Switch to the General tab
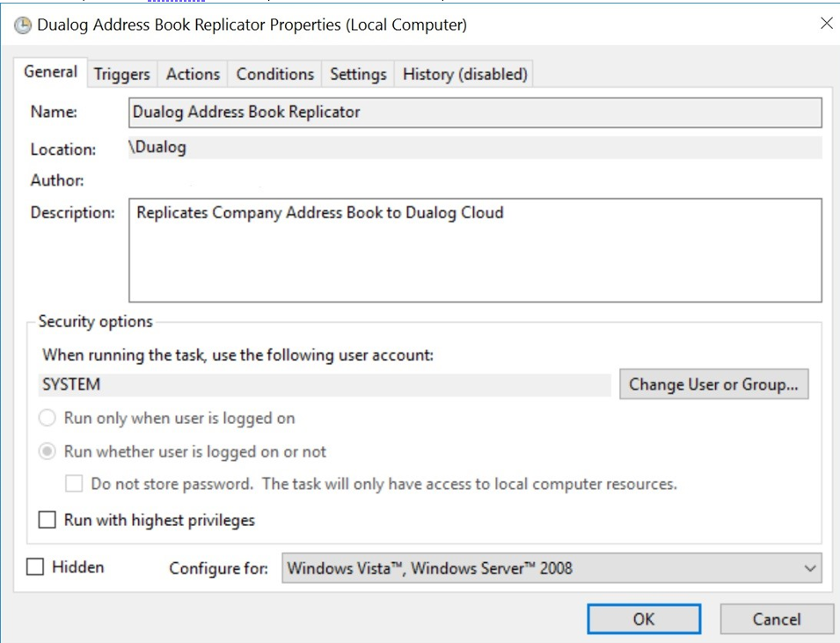 point(51,72)
